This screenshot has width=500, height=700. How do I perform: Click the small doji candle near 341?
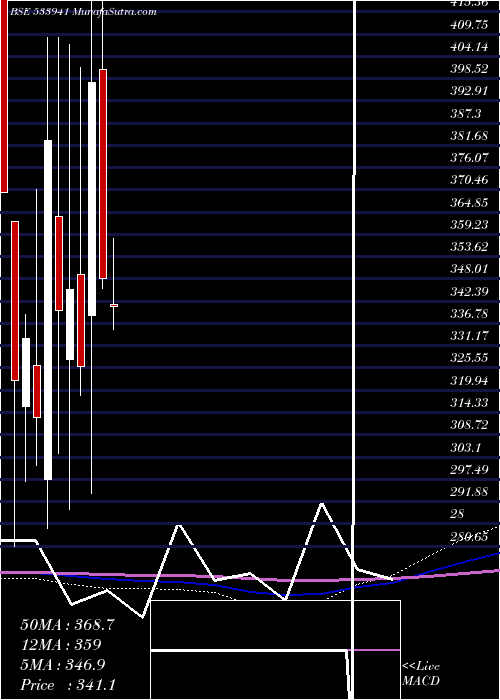pos(114,305)
